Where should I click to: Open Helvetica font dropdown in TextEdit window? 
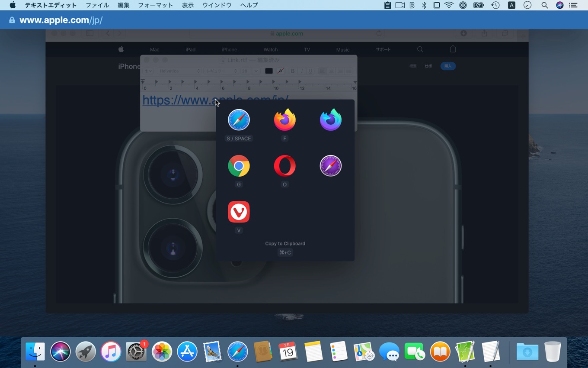[179, 71]
